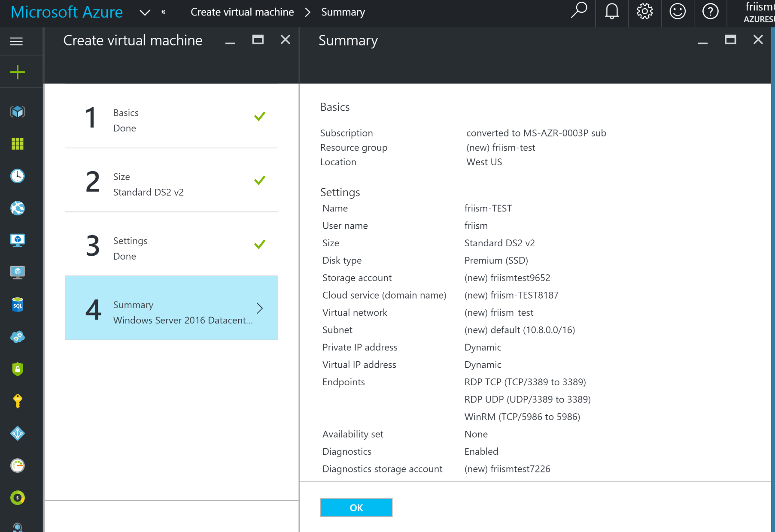
Task: Open App Services with the globe icon
Action: click(17, 208)
